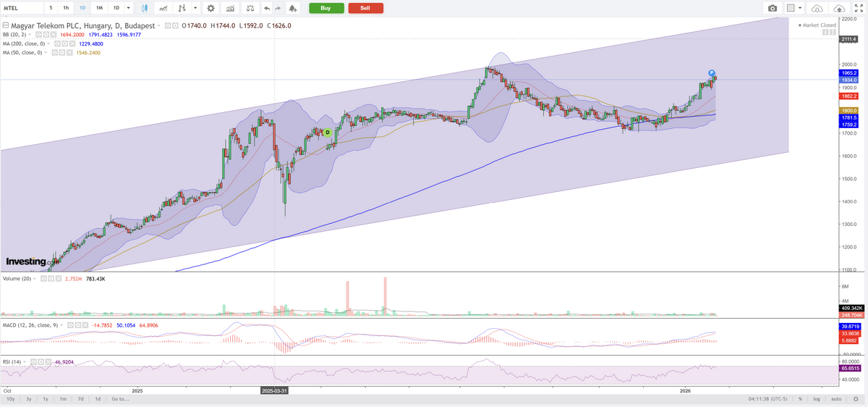The height and width of the screenshot is (407, 868).
Task: Switch to the 1h timeframe
Action: [66, 8]
